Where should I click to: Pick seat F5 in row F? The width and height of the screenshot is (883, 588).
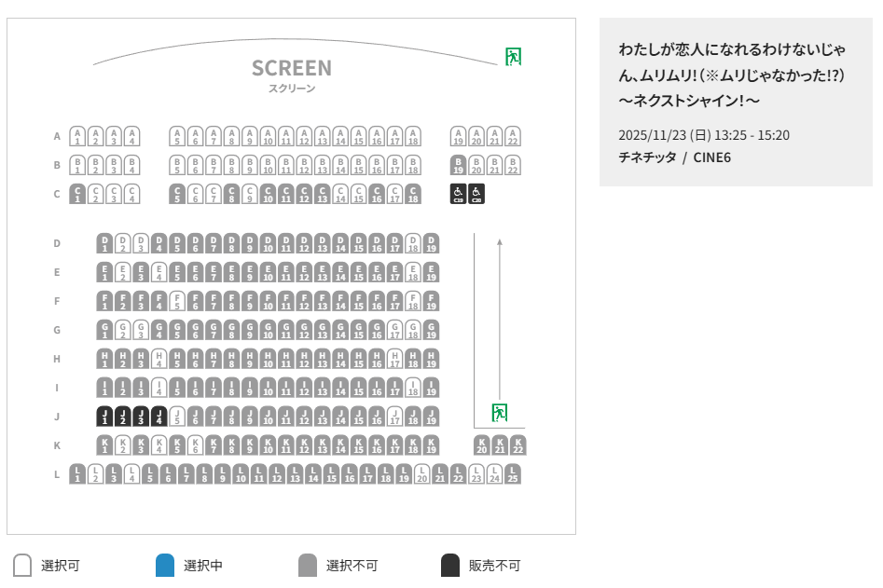point(176,301)
